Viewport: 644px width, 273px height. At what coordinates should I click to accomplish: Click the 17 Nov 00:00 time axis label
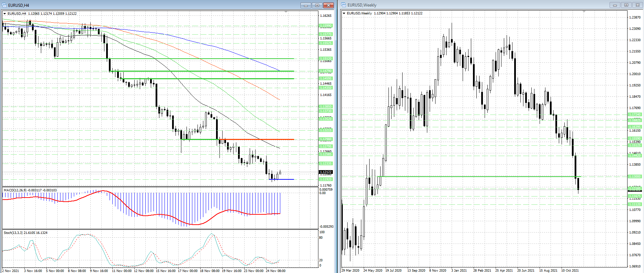[x=188, y=271]
